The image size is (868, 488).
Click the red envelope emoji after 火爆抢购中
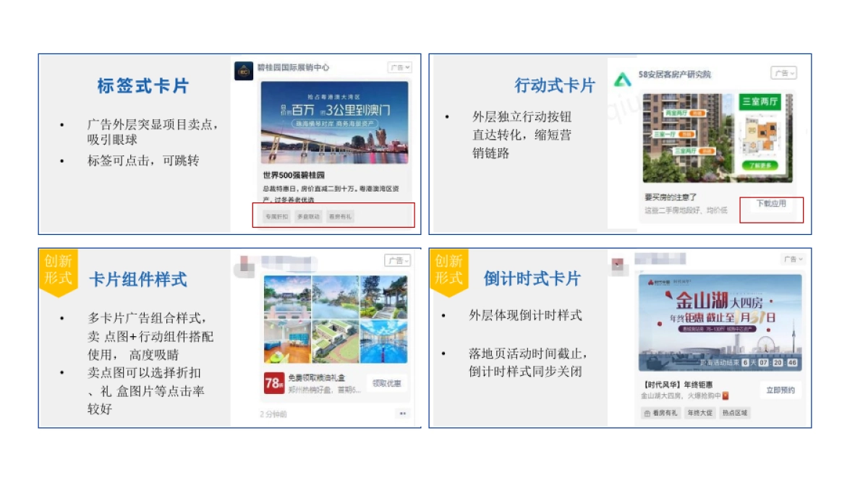[726, 395]
